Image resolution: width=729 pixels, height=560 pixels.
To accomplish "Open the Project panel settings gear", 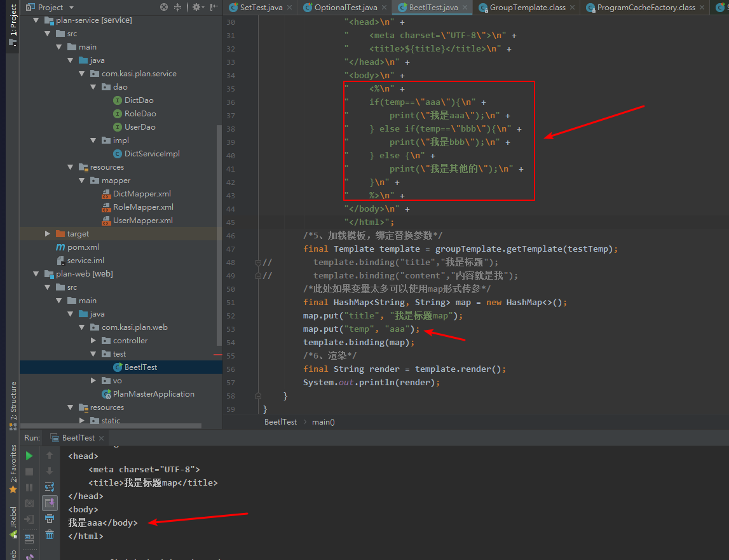I will (198, 7).
